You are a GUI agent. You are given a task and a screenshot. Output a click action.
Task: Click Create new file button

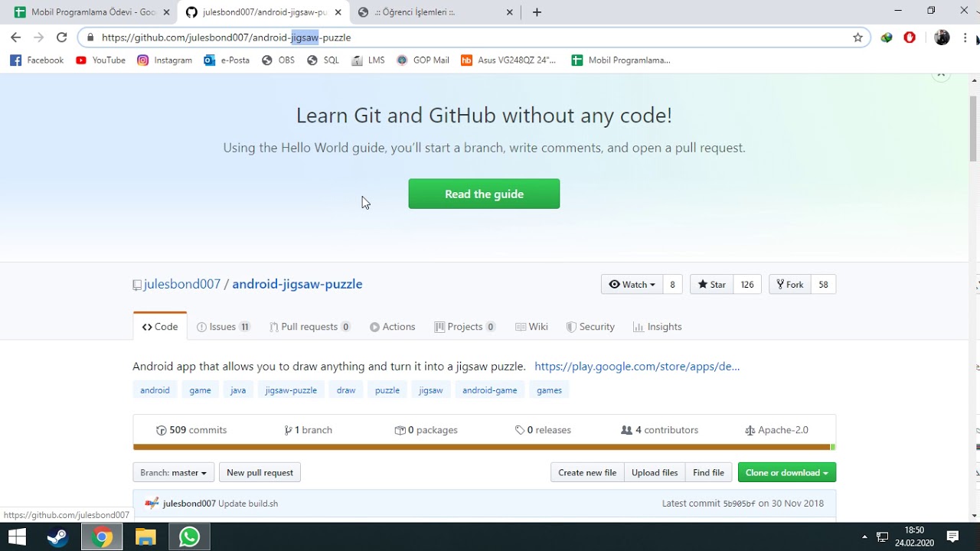[x=587, y=473]
